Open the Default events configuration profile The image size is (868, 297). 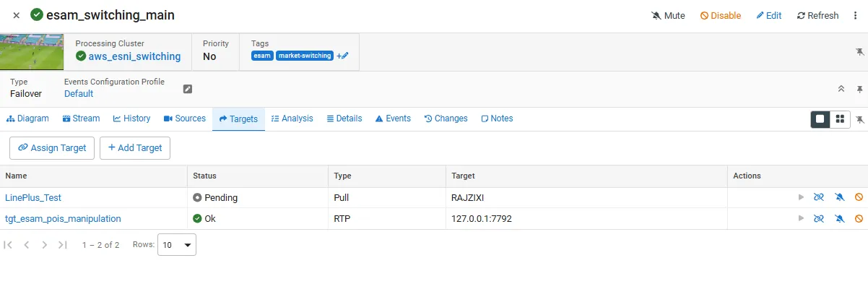pyautogui.click(x=79, y=94)
